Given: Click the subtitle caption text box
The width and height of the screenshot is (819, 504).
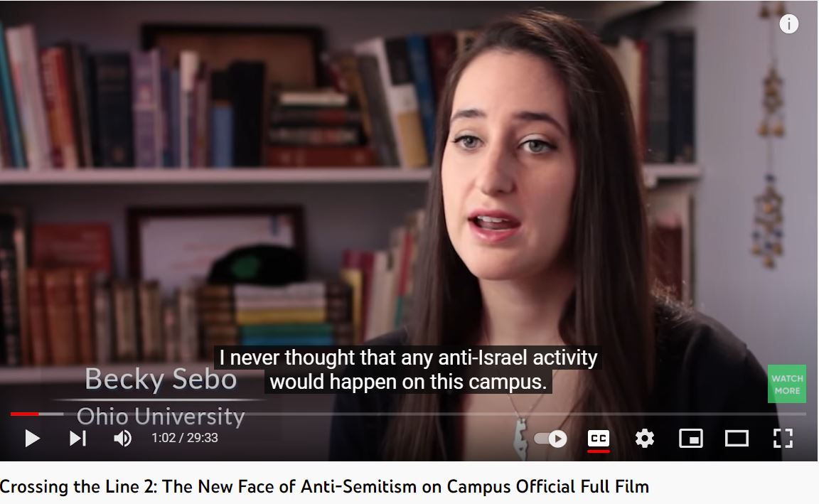Looking at the screenshot, I should [408, 370].
